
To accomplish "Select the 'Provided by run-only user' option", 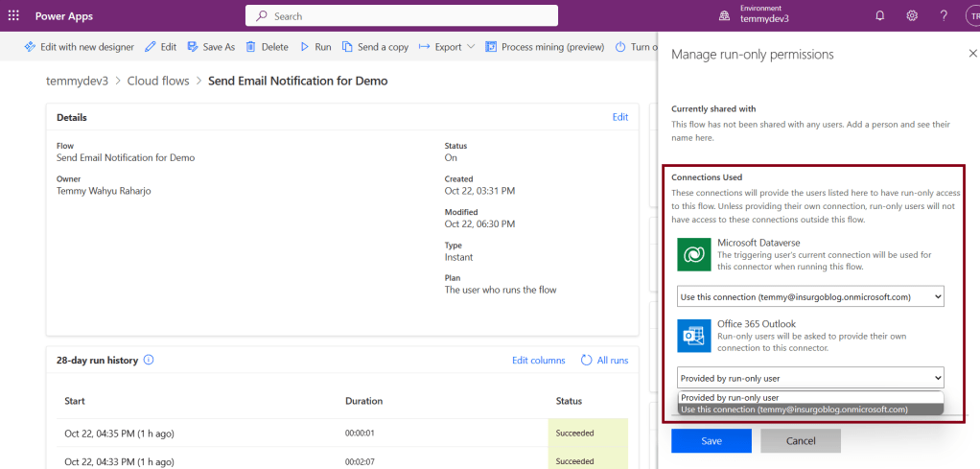I will (x=810, y=398).
